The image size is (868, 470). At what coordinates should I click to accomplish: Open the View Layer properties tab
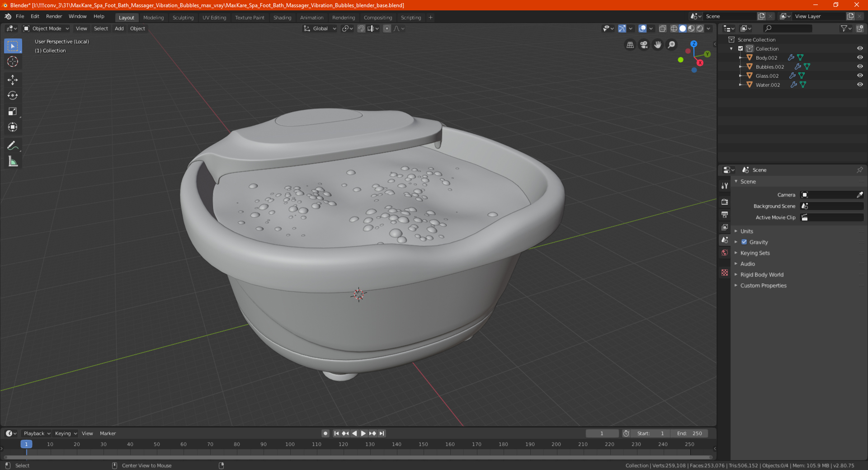point(725,227)
